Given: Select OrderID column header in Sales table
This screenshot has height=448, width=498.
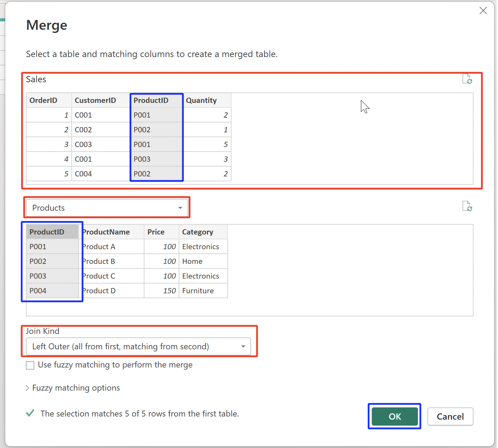Looking at the screenshot, I should (49, 100).
